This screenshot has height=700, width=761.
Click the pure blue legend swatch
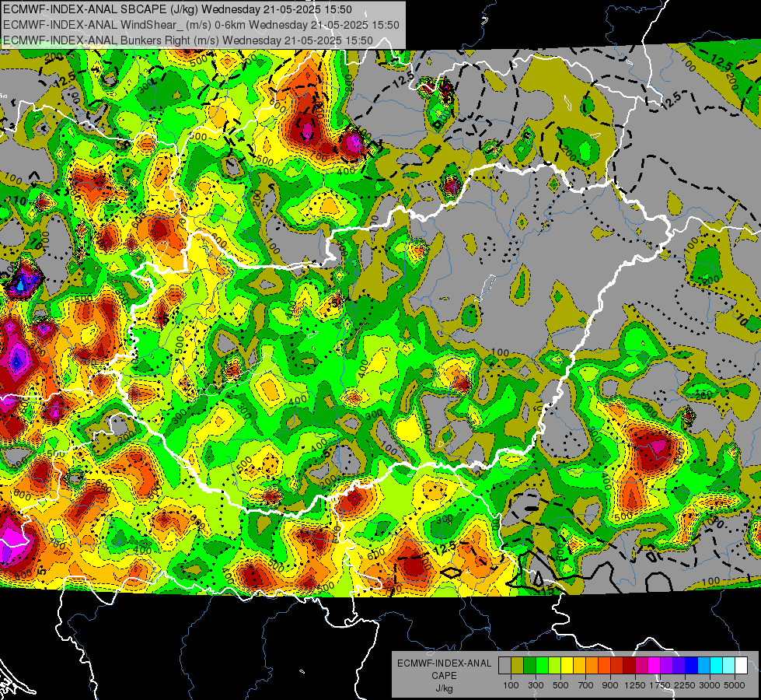click(x=692, y=665)
